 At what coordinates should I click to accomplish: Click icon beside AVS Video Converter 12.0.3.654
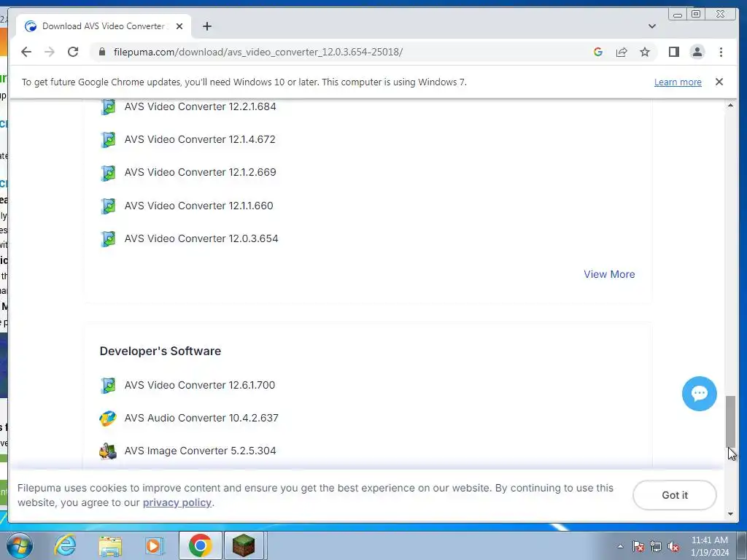pos(108,238)
